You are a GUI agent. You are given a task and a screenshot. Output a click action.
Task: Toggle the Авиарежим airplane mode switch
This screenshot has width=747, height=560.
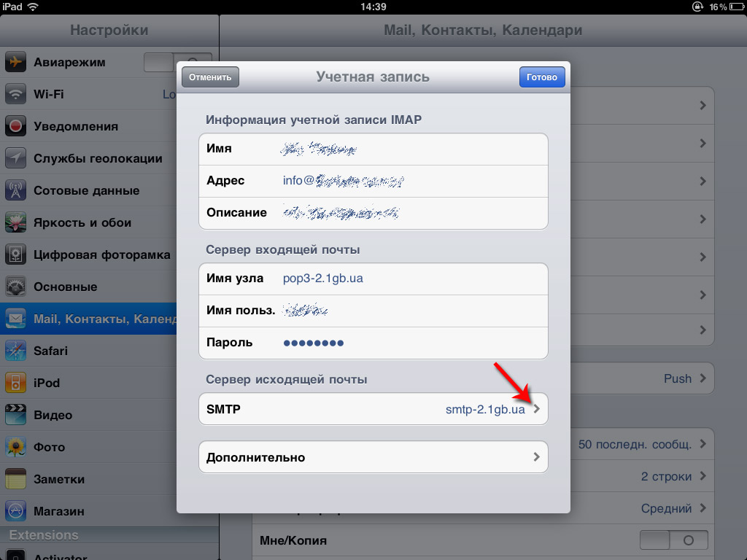177,63
